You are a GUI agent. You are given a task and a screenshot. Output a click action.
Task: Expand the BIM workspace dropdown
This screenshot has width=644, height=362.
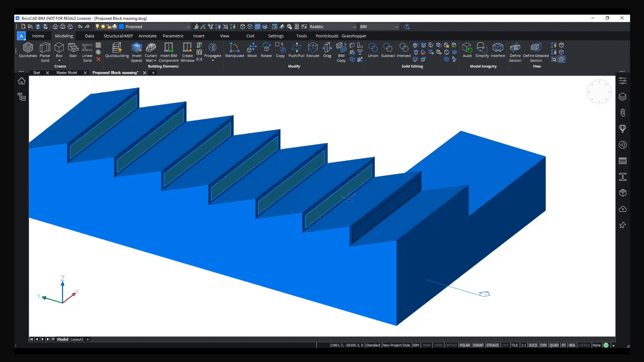tap(396, 27)
